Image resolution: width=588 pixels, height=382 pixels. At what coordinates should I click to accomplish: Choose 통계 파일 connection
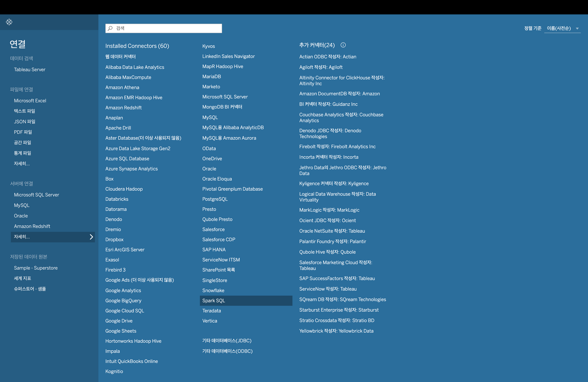pos(22,153)
